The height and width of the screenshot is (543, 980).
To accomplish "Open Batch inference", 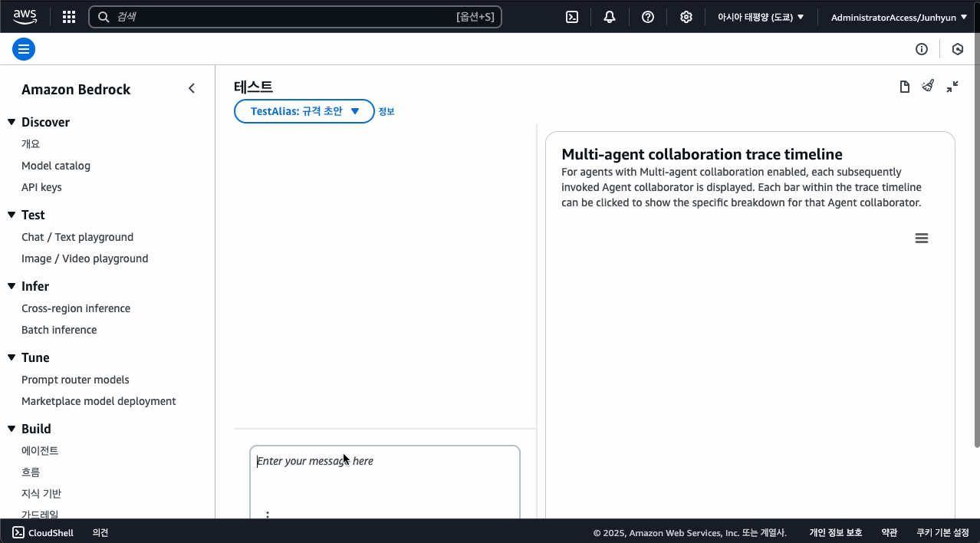I will (59, 330).
